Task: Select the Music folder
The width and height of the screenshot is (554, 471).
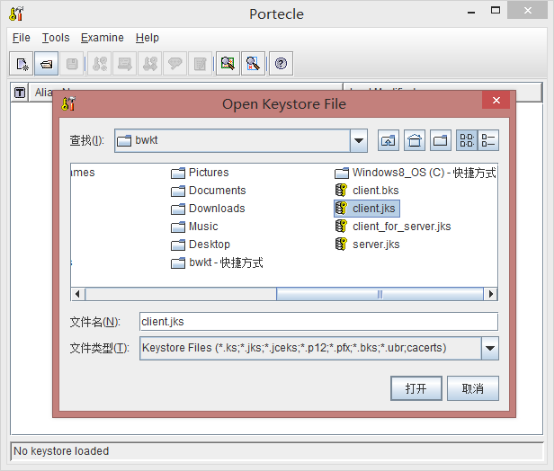Action: point(194,226)
